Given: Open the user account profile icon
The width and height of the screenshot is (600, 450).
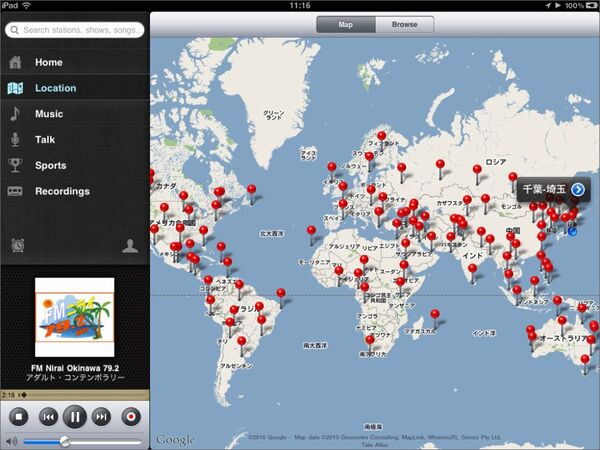Looking at the screenshot, I should point(130,246).
